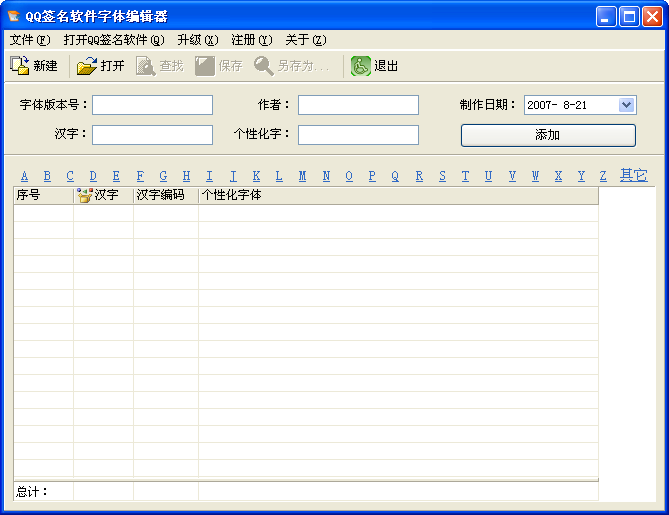669x515 pixels.
Task: Select letter link N
Action: click(x=326, y=176)
